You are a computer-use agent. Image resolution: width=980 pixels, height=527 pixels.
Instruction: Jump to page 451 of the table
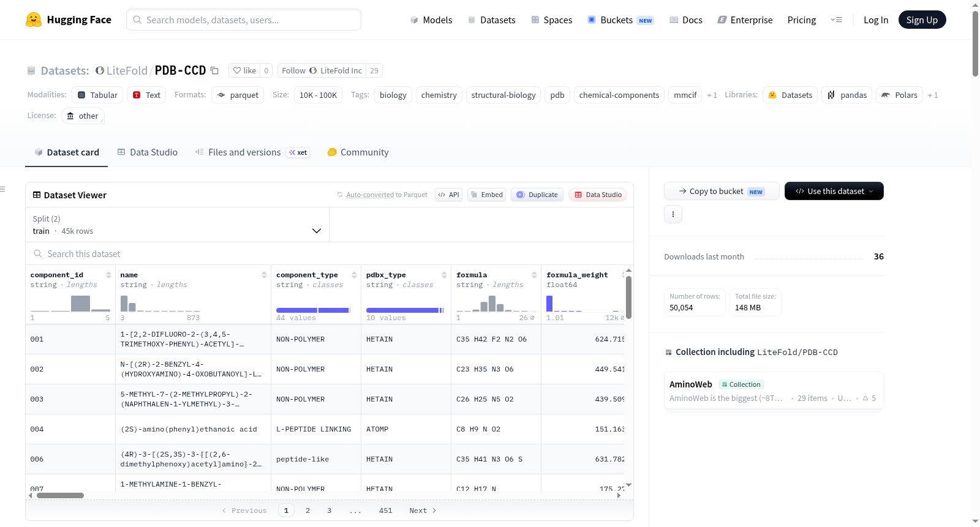[385, 510]
